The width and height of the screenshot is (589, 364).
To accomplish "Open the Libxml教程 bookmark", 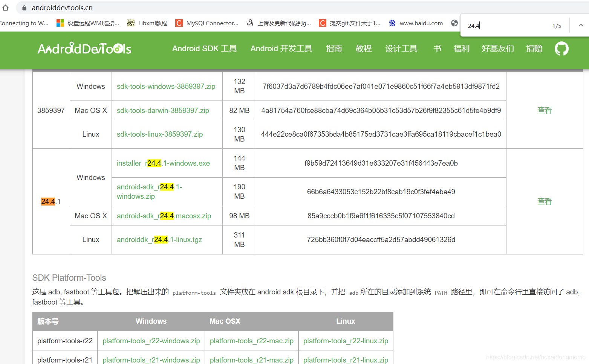I will coord(147,23).
